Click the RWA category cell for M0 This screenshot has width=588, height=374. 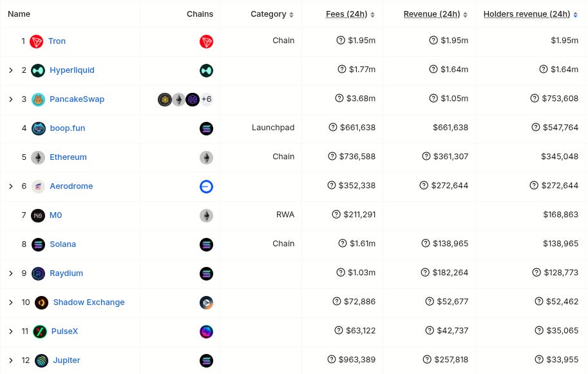285,215
